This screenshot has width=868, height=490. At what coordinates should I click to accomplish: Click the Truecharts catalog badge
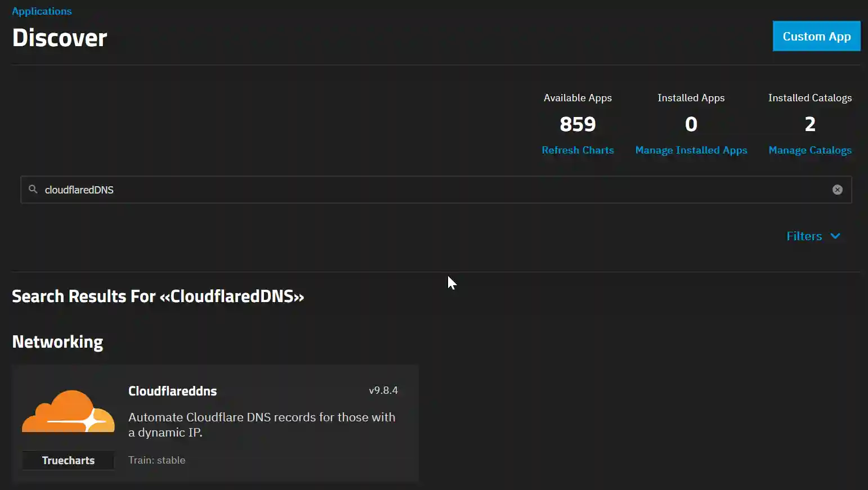tap(68, 460)
